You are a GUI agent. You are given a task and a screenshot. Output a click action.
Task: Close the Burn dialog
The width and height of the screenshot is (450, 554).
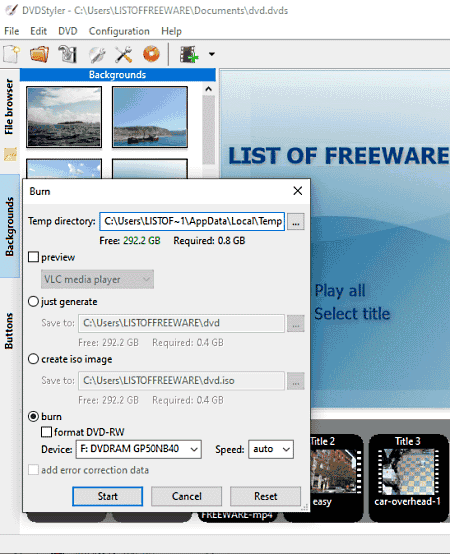tap(298, 191)
